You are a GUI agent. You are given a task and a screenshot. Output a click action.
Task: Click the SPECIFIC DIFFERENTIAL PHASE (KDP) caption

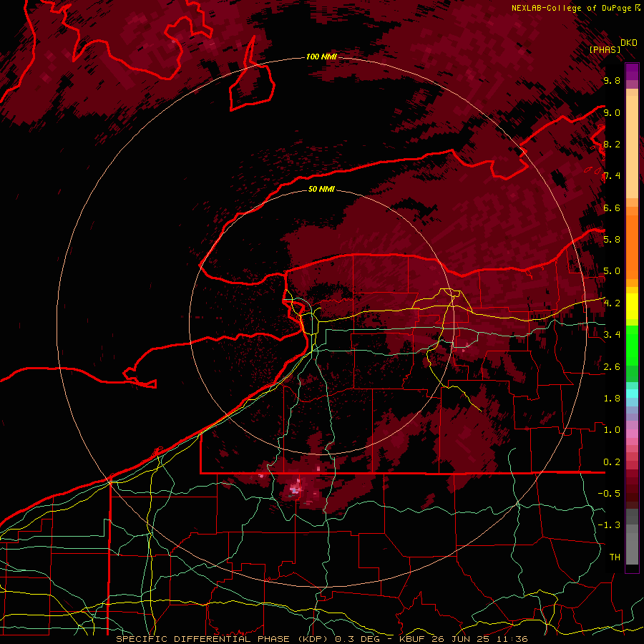tap(220, 639)
